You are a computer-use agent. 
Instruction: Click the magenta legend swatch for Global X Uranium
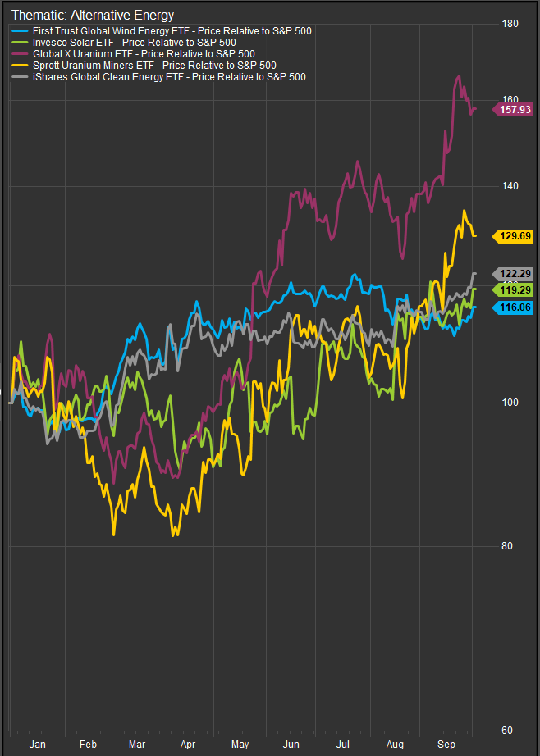coord(17,53)
